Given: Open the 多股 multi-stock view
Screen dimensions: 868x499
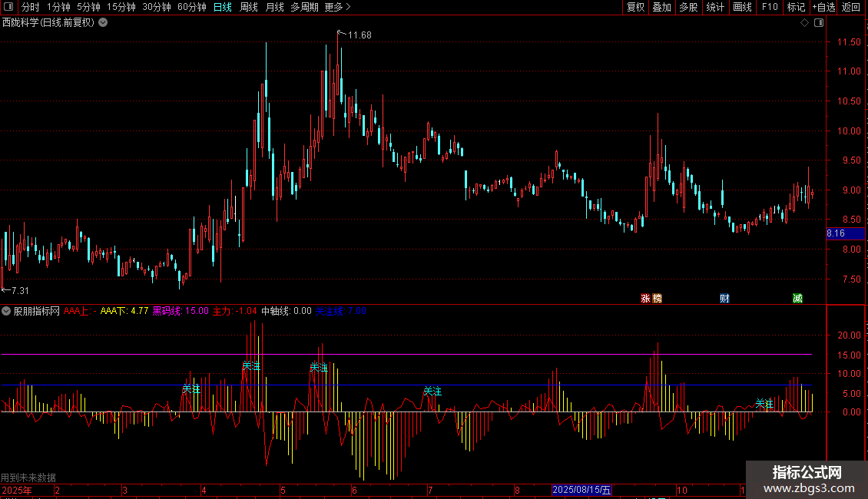Looking at the screenshot, I should pos(689,7).
